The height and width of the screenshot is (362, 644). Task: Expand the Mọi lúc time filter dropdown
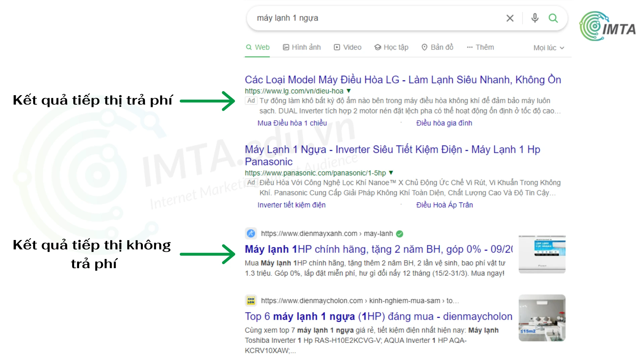pyautogui.click(x=549, y=48)
